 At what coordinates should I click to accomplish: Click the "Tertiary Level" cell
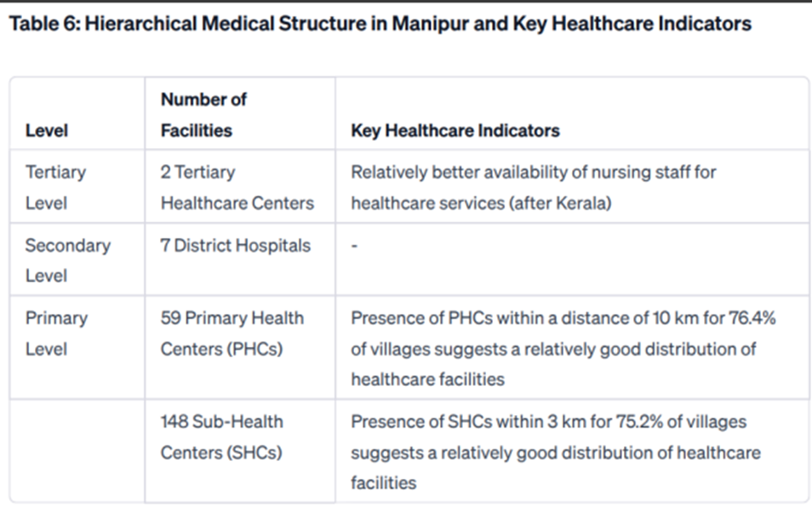tap(55, 187)
